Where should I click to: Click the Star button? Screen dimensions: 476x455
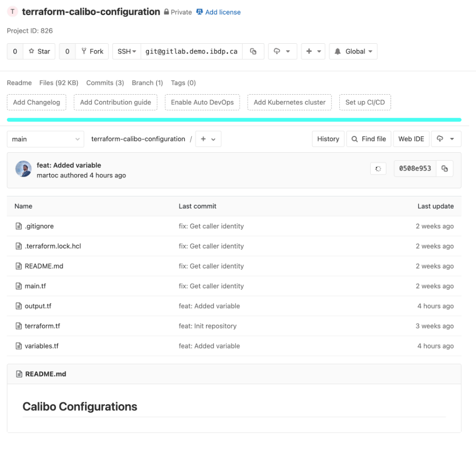[39, 51]
